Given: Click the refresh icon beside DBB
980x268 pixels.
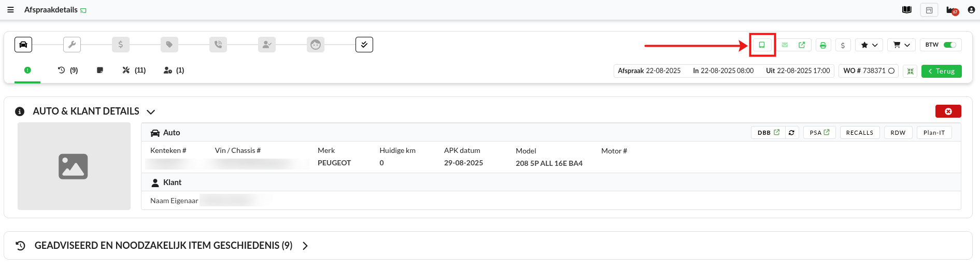Looking at the screenshot, I should [x=791, y=133].
